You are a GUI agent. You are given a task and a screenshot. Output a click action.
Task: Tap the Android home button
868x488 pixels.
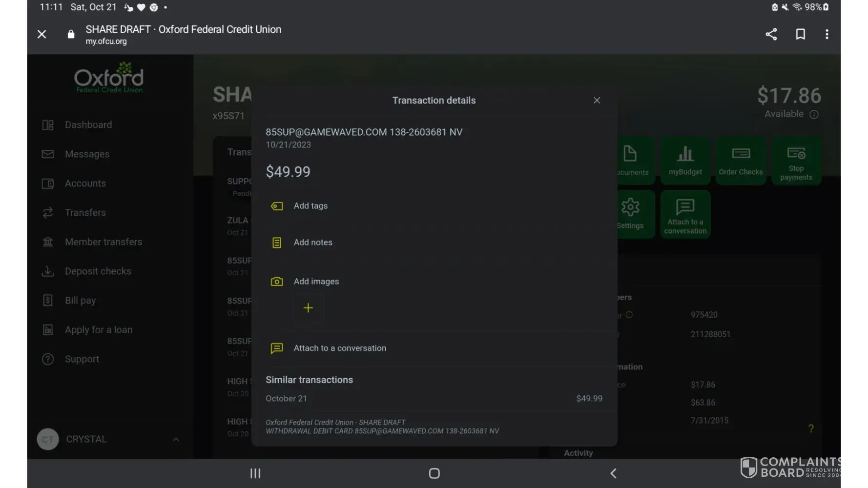tap(434, 473)
